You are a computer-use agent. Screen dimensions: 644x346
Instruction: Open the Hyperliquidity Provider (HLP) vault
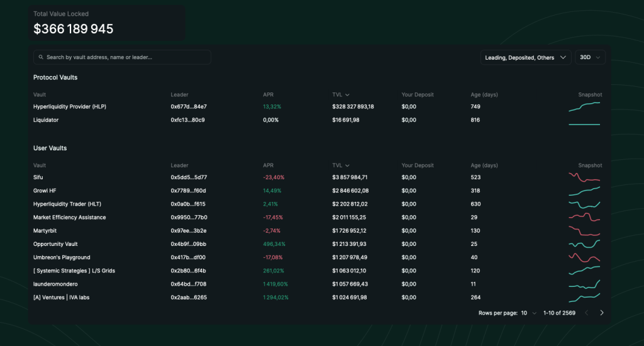pos(69,106)
